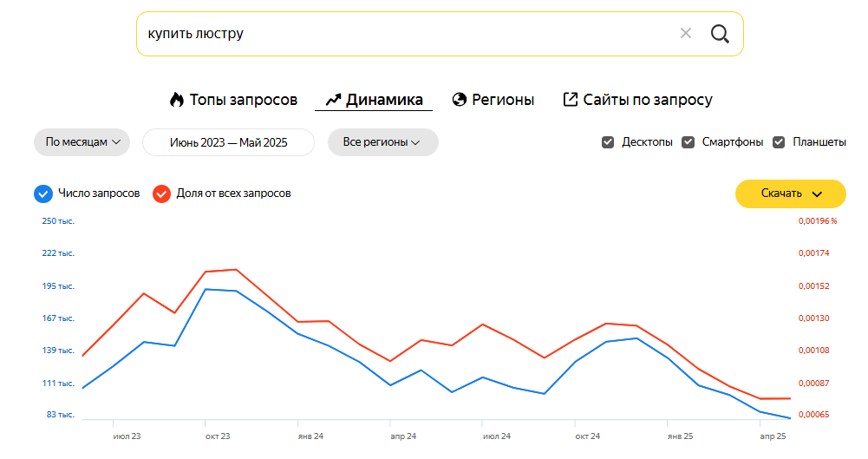Viewport: 868px width, 459px height.
Task: Click the external link icon for sites
Action: click(x=571, y=100)
